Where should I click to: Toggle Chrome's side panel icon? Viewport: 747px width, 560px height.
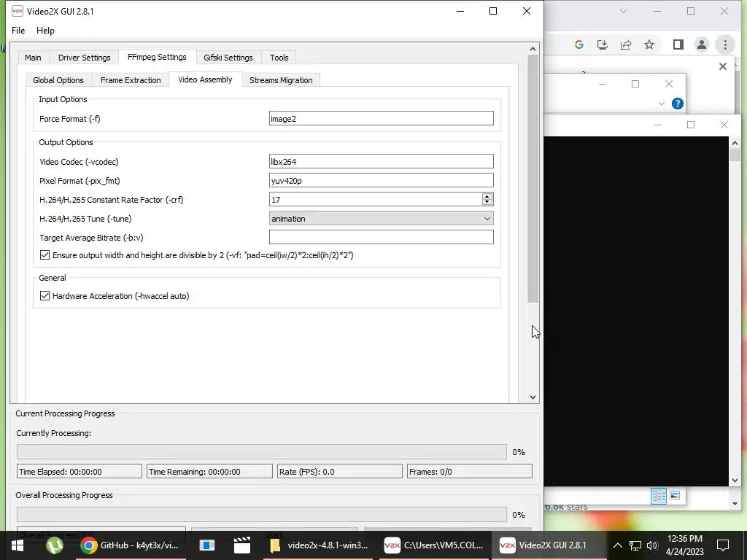pyautogui.click(x=678, y=44)
